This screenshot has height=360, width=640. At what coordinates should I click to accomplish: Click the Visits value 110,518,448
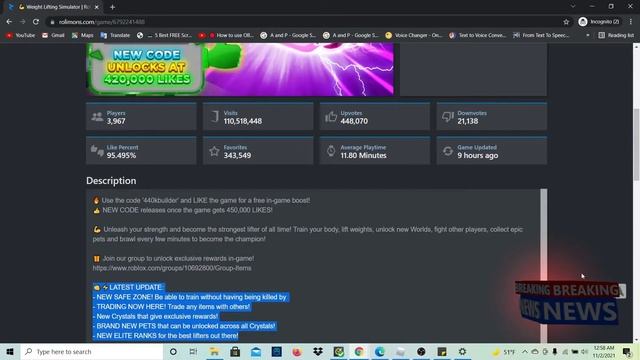pyautogui.click(x=243, y=121)
